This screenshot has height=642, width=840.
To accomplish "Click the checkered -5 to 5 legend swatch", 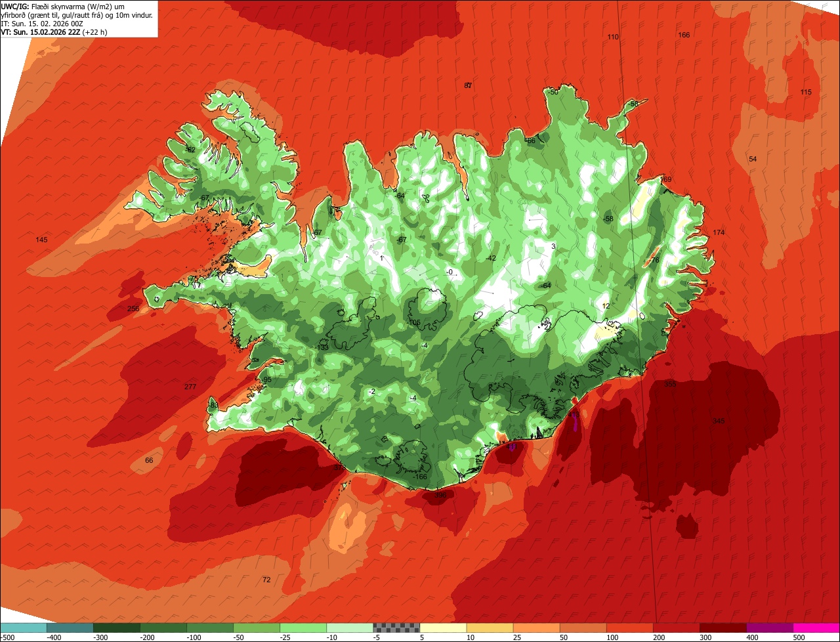I will (x=396, y=628).
